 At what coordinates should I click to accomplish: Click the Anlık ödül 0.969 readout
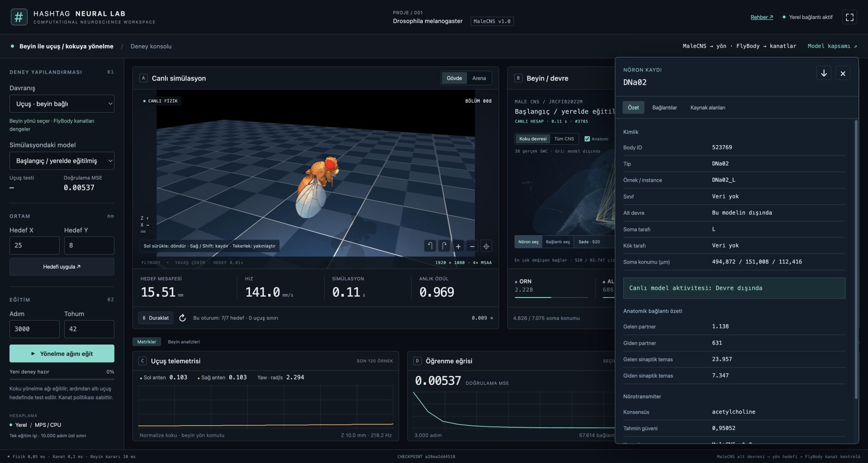[x=437, y=292]
